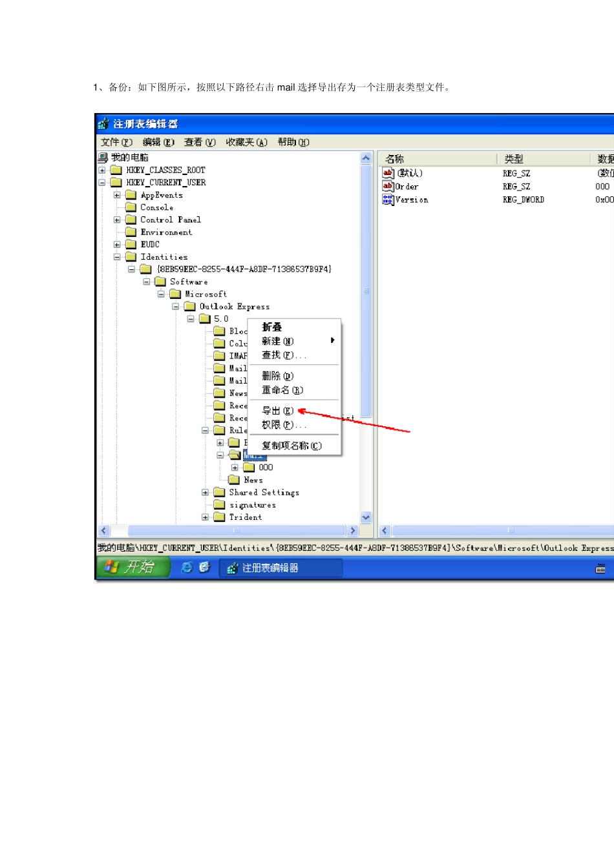Click the 开始 Start button
Viewport: 614px width, 868px height.
[x=133, y=567]
